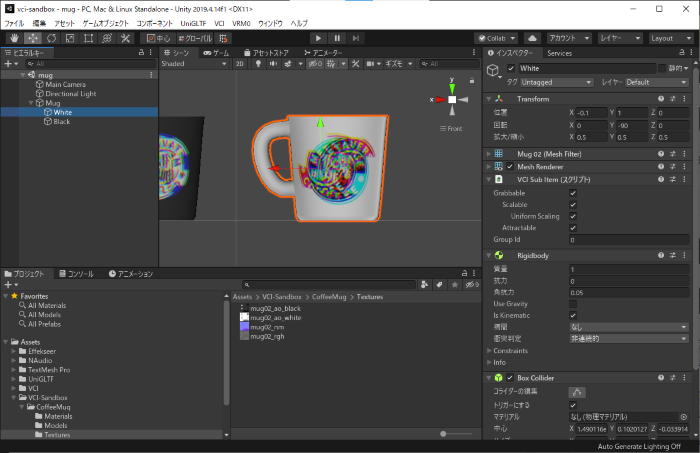Viewport: 700px width, 453px height.
Task: Switch to the Console tab
Action: tap(76, 274)
